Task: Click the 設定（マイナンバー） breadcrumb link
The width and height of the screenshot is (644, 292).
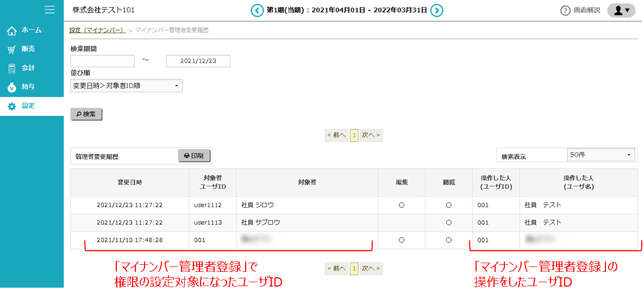Action: [97, 30]
